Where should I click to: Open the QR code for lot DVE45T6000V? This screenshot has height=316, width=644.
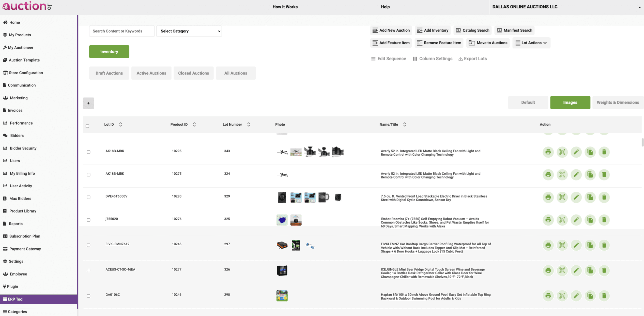[562, 197]
